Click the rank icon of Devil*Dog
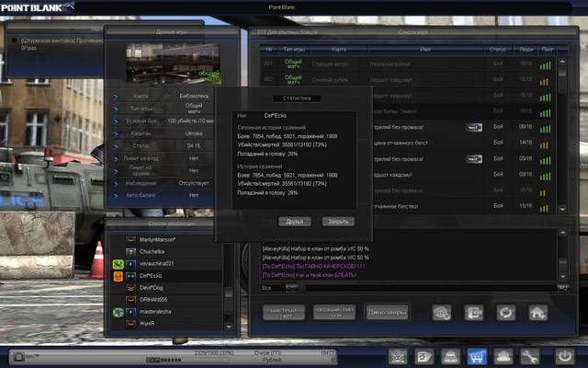This screenshot has width=588, height=368. point(130,288)
